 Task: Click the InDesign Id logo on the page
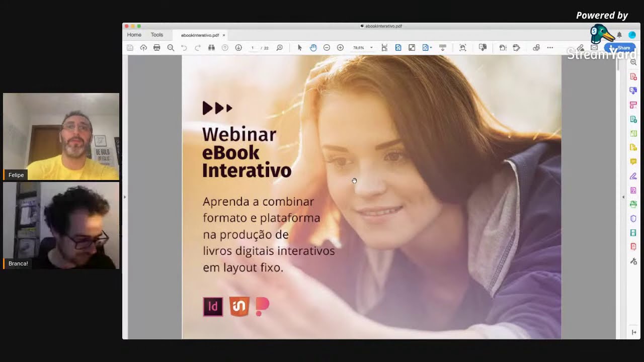point(213,307)
